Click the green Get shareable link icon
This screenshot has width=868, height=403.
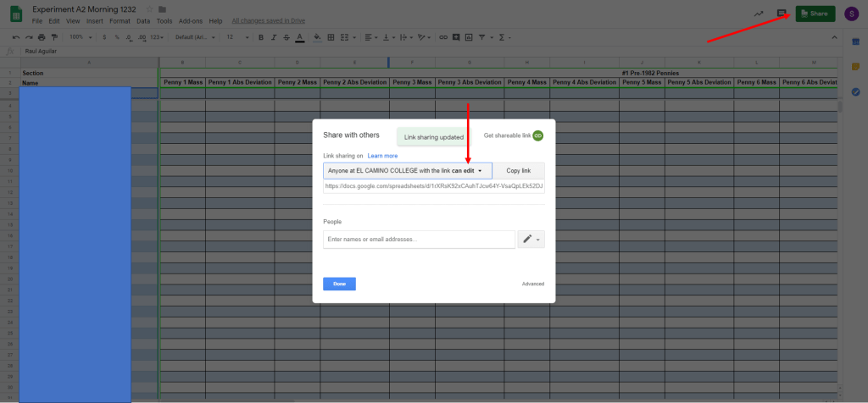537,135
